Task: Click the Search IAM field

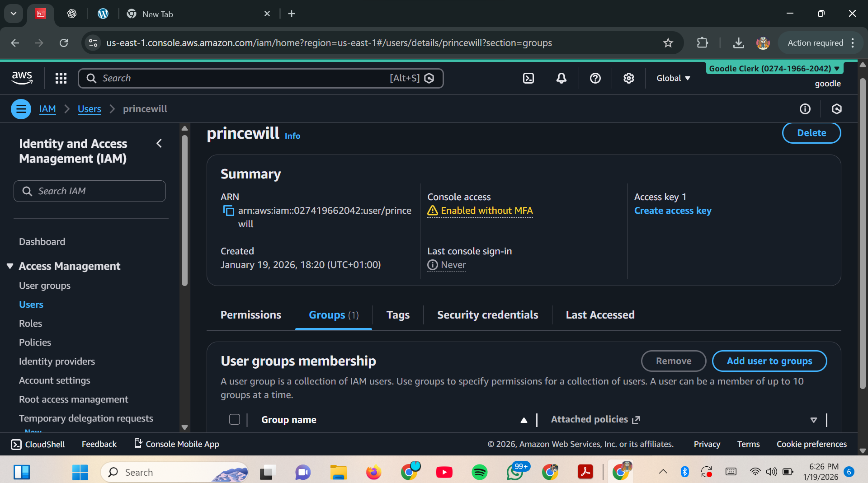Action: point(90,191)
